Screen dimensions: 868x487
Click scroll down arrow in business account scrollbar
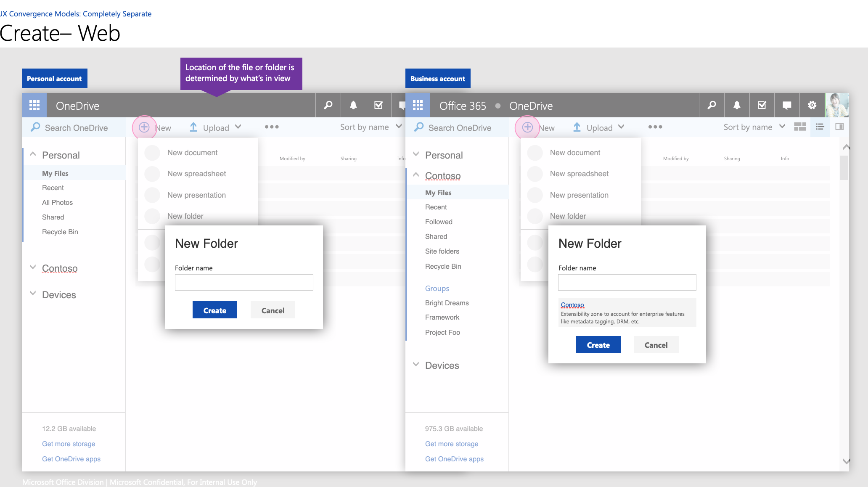tap(846, 461)
